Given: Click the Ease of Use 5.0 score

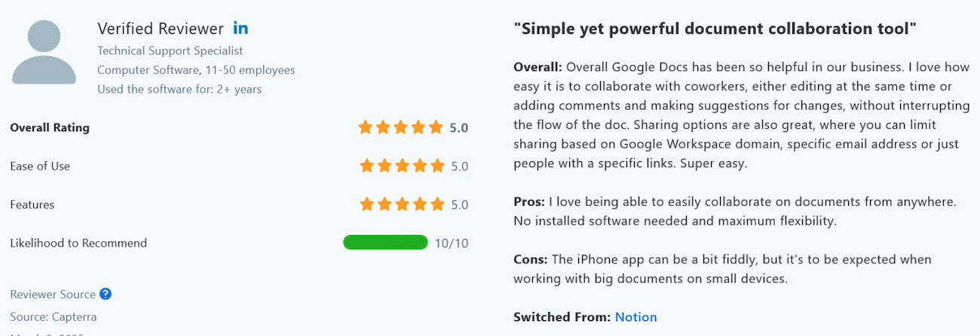Looking at the screenshot, I should pyautogui.click(x=459, y=166).
